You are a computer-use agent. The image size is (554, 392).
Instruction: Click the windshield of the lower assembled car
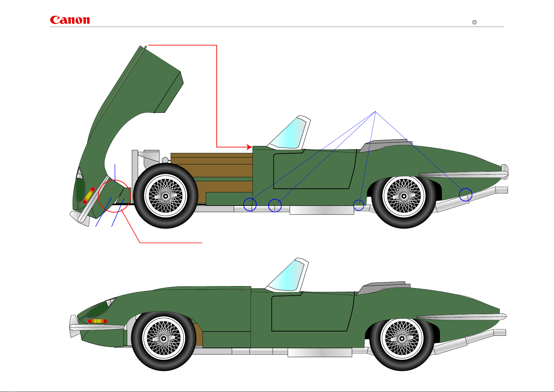[287, 276]
